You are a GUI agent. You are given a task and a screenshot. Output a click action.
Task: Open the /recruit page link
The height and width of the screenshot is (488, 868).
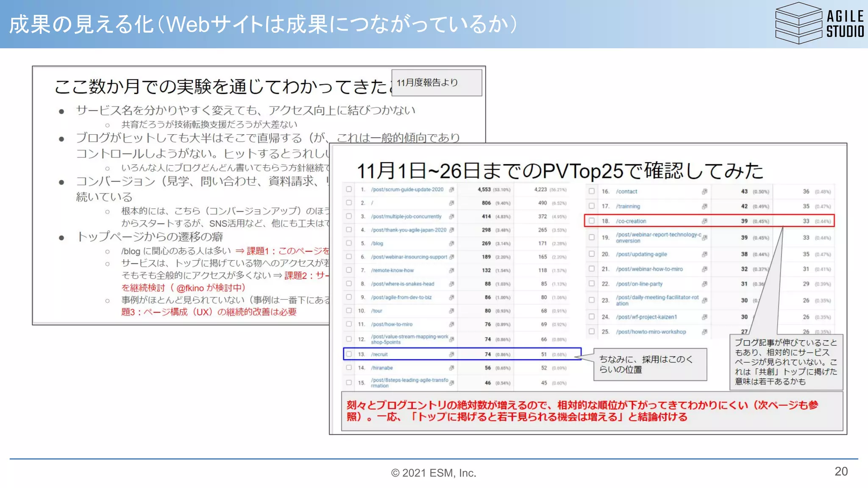tap(379, 355)
